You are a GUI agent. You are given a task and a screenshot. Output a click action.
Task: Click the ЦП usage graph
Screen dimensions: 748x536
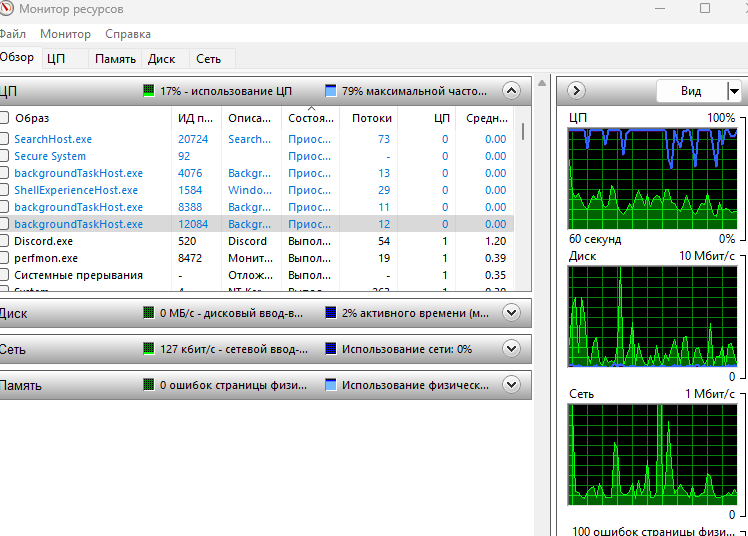[653, 179]
